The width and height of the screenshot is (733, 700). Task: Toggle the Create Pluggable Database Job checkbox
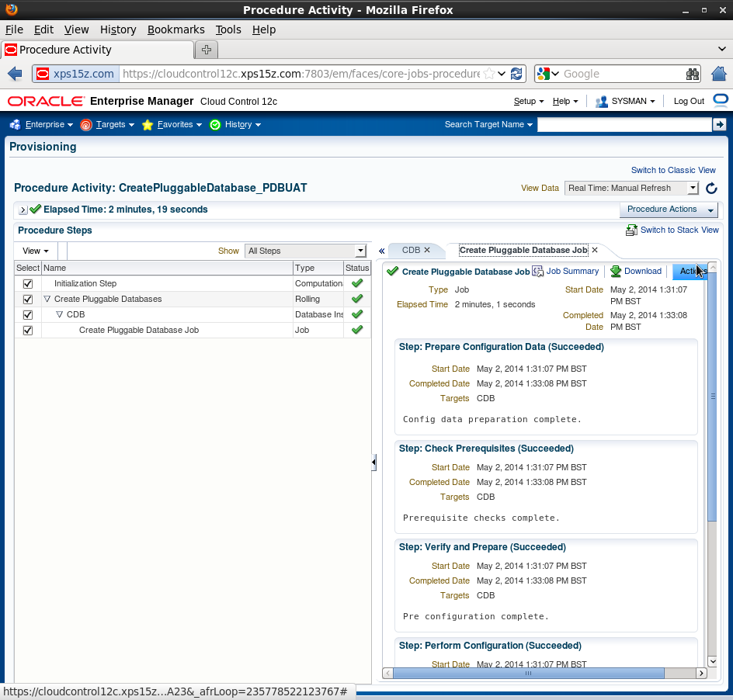28,331
